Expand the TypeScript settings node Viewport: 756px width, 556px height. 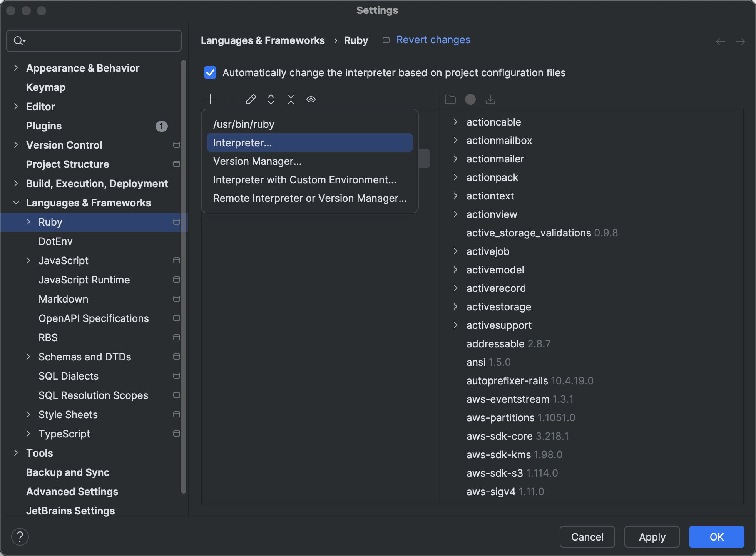(x=28, y=434)
